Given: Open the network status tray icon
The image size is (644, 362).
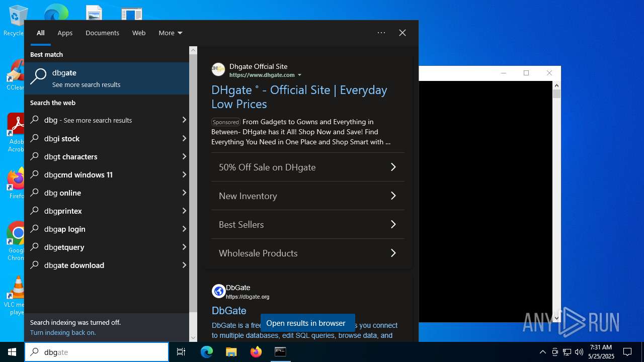Looking at the screenshot, I should pyautogui.click(x=567, y=352).
